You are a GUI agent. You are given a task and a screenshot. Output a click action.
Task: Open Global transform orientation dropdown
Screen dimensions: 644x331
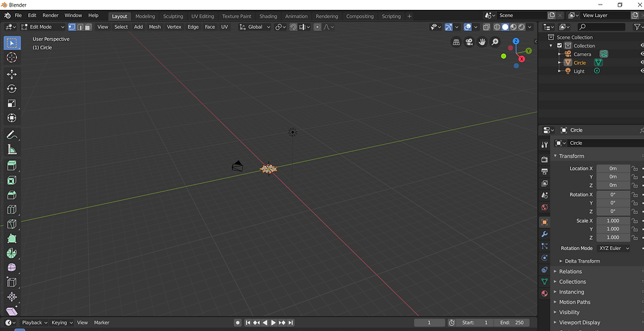pyautogui.click(x=255, y=27)
